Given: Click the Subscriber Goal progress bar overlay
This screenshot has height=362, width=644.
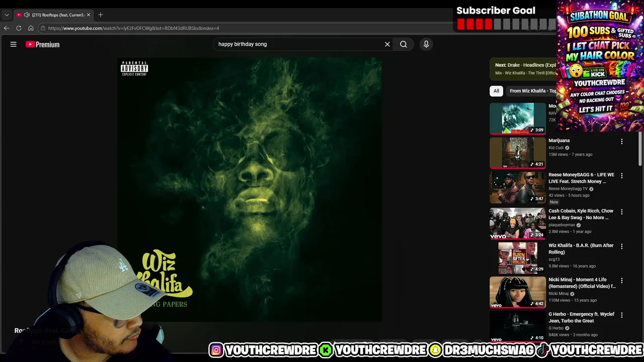Looking at the screenshot, I should coord(507,24).
